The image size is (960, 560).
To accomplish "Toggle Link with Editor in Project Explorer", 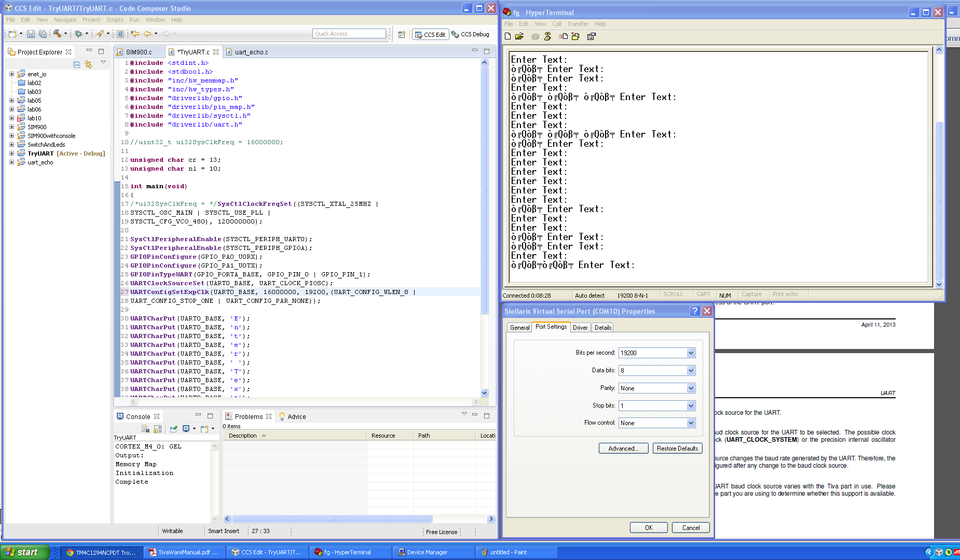I will click(x=88, y=64).
